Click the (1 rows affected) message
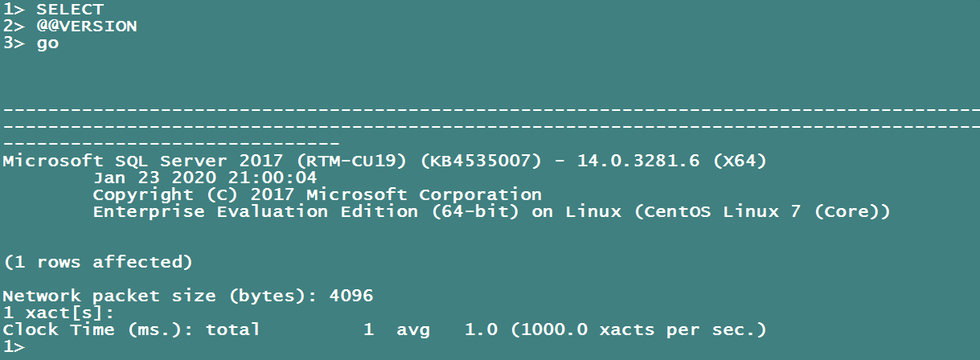This screenshot has width=980, height=360. 98,262
